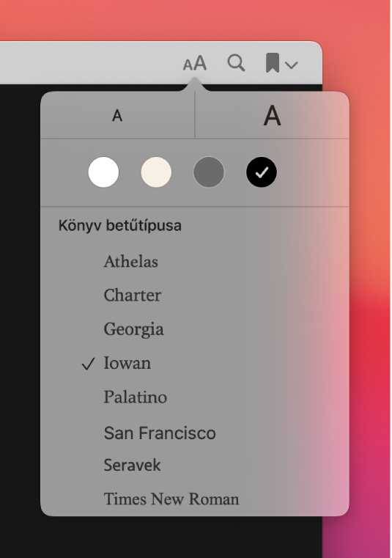Click the bookmark icon

click(273, 63)
